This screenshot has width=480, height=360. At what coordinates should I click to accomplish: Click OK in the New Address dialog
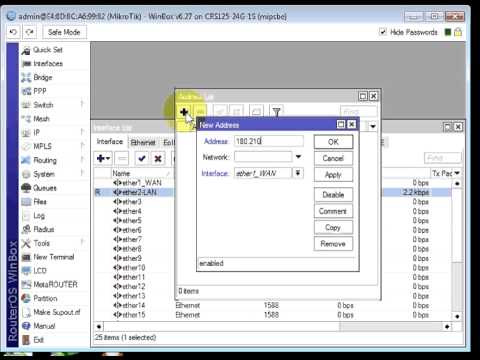[333, 142]
